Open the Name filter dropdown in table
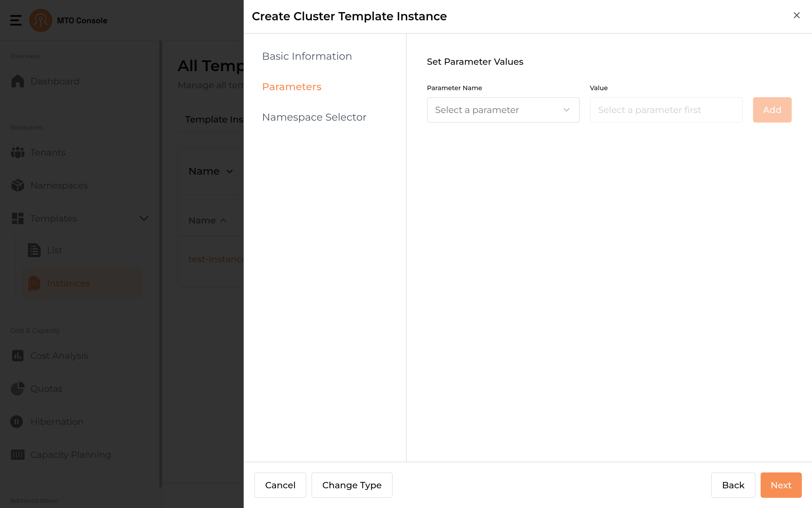The height and width of the screenshot is (508, 812). 210,171
